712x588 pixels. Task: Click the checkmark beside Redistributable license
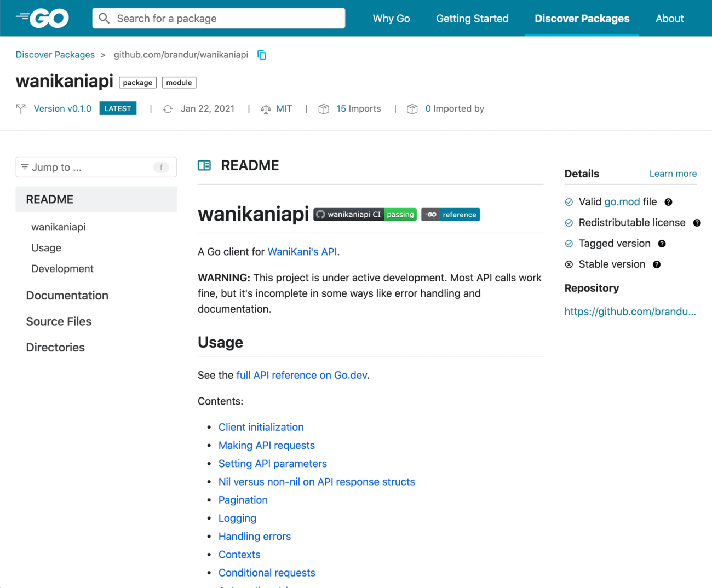pyautogui.click(x=568, y=222)
